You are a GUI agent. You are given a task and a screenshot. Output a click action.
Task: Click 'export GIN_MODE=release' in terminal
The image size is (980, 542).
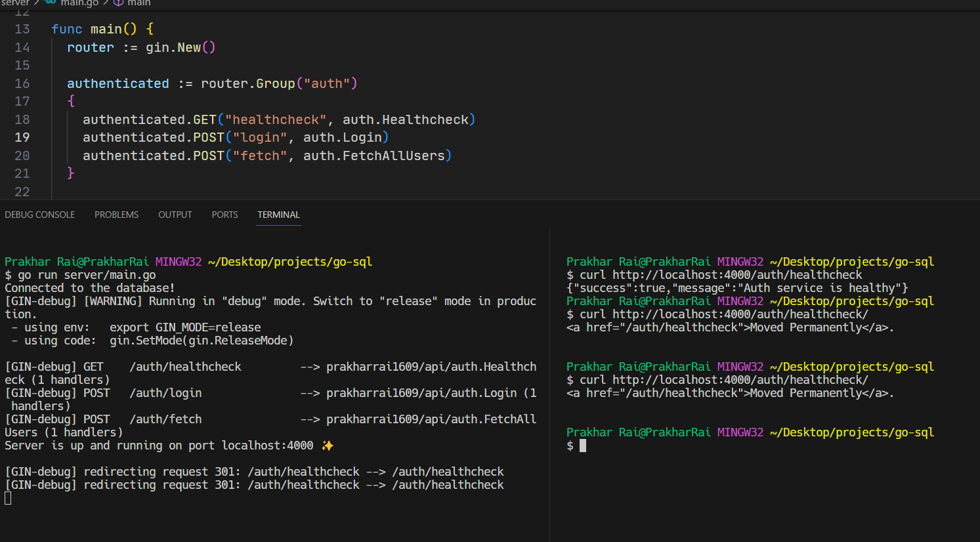click(x=185, y=327)
